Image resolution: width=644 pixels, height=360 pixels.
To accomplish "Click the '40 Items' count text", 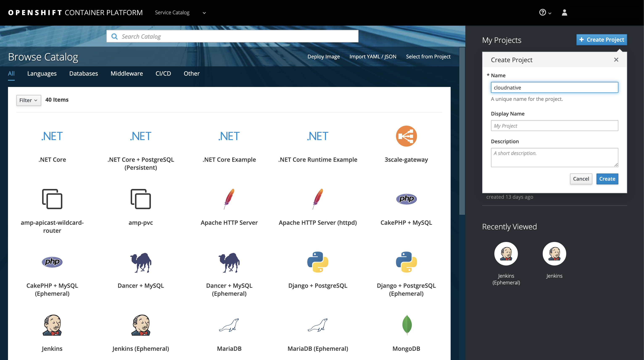I will pos(57,100).
